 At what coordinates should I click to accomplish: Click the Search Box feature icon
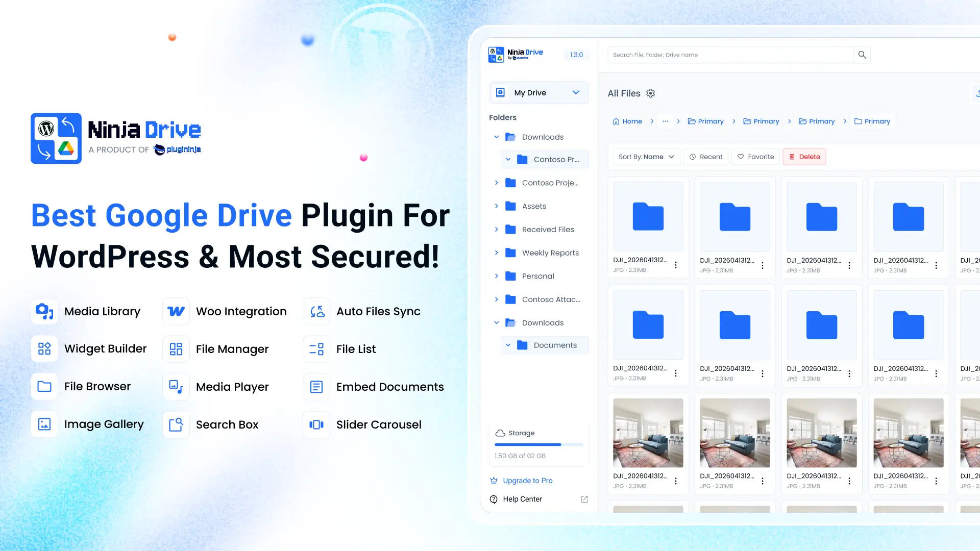pos(176,424)
